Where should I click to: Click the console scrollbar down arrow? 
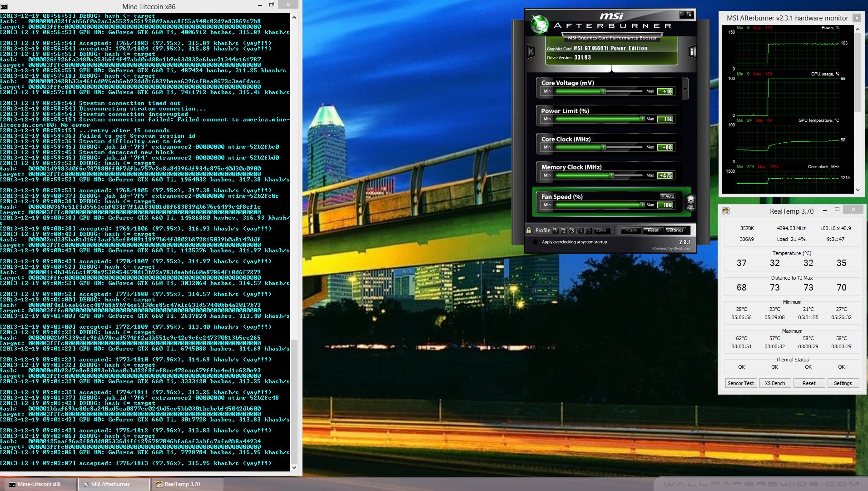(x=294, y=467)
